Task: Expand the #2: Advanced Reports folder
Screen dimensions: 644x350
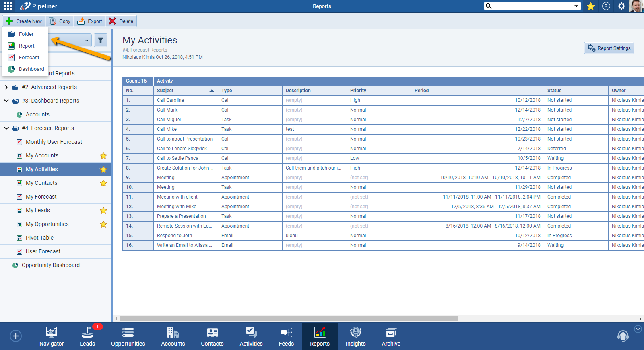Action: click(x=6, y=87)
